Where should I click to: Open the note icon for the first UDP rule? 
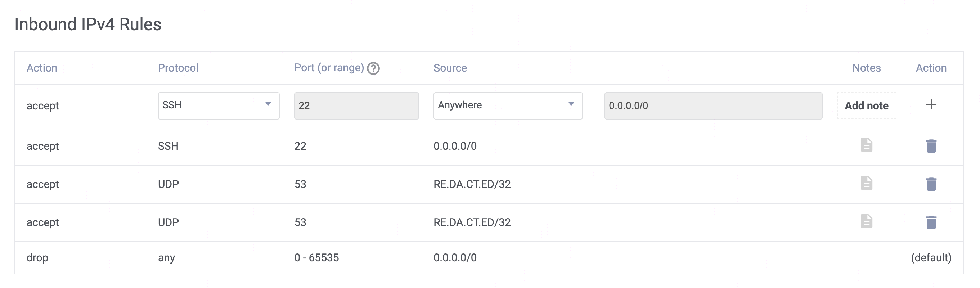866,183
